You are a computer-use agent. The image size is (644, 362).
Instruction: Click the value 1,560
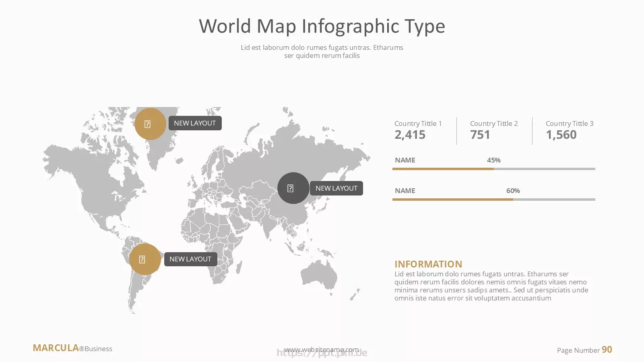pyautogui.click(x=561, y=135)
